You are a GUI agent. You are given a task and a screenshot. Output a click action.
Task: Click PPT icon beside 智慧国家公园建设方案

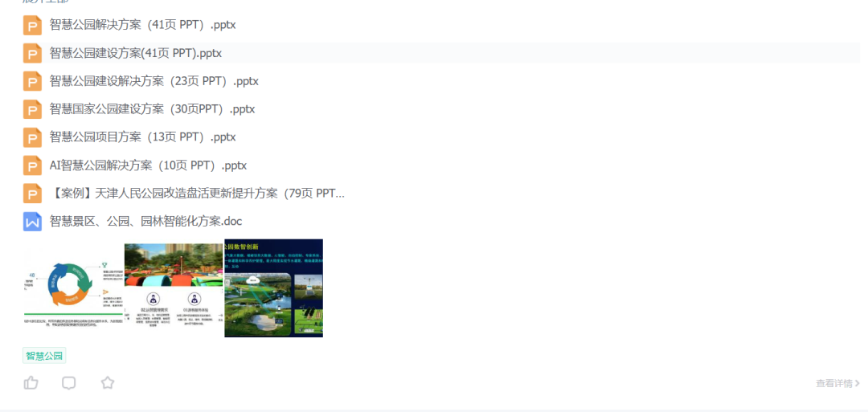32,109
